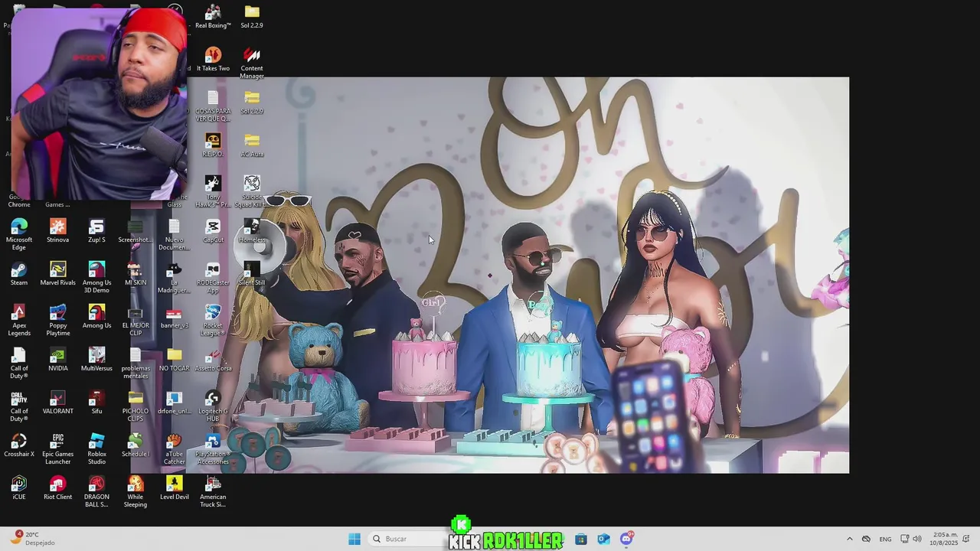The width and height of the screenshot is (980, 551).
Task: Select the Tony Hawk's Pro Skater icon
Action: [213, 191]
